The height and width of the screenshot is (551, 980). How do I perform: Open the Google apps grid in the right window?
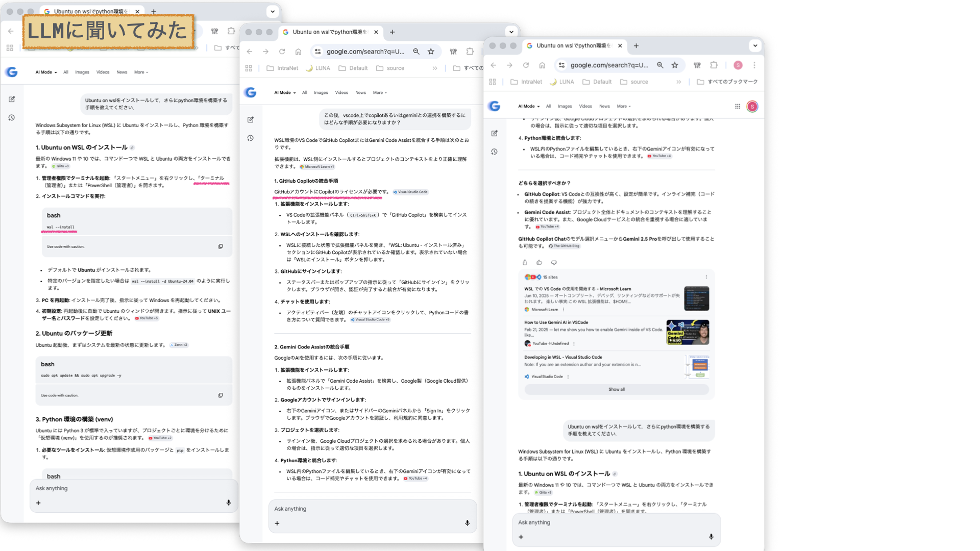coord(738,106)
